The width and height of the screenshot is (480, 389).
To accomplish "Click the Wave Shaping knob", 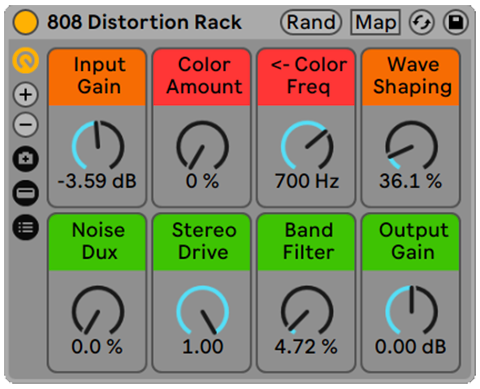I will click(411, 146).
